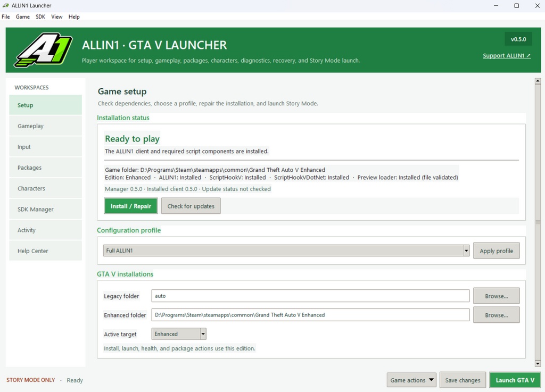Screen dimensions: 545x392
Task: Click the 'Game setup' page heading
Action: [122, 91]
